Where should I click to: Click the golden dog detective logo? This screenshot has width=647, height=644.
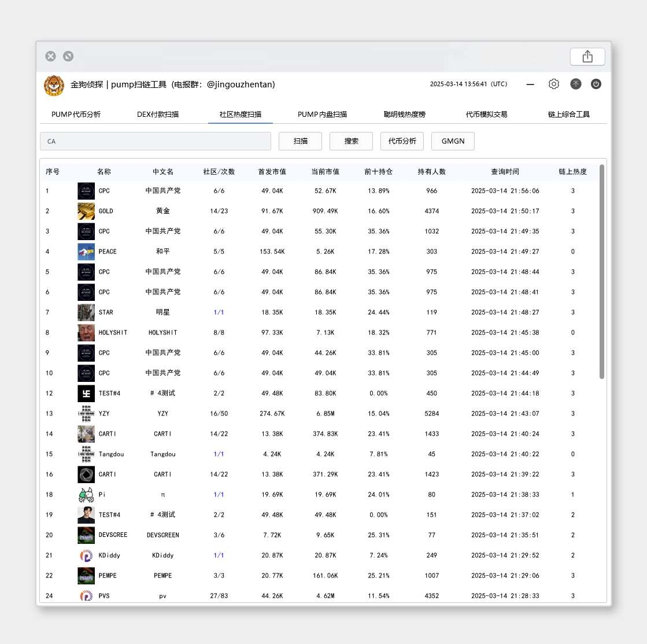[x=54, y=86]
